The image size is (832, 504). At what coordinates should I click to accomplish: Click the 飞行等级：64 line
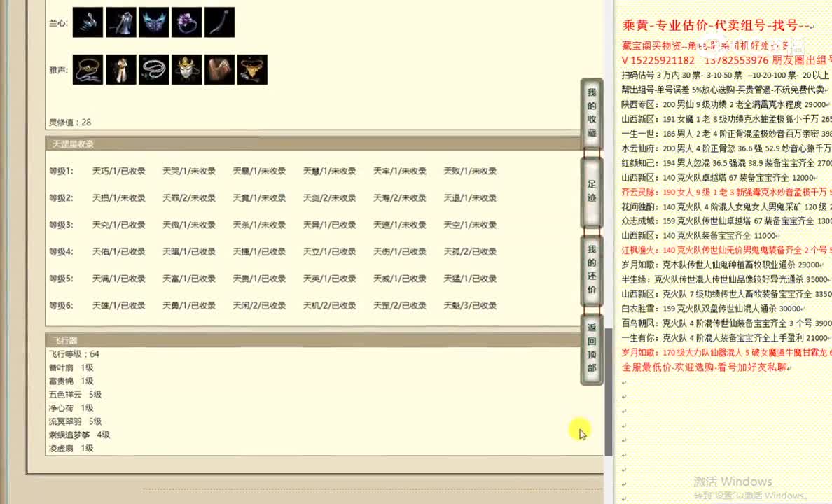[x=74, y=354]
